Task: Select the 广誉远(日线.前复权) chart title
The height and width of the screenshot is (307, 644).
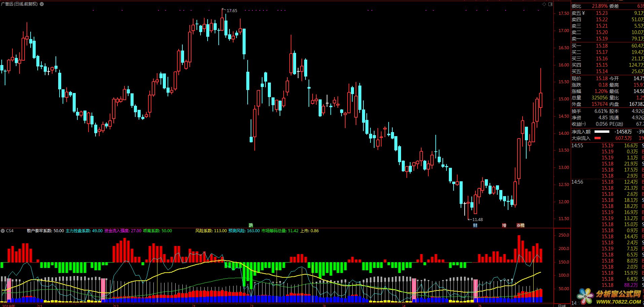Action: point(20,4)
